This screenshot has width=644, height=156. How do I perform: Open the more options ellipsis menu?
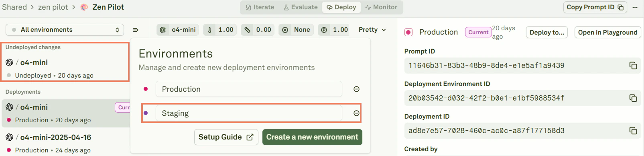pyautogui.click(x=635, y=7)
